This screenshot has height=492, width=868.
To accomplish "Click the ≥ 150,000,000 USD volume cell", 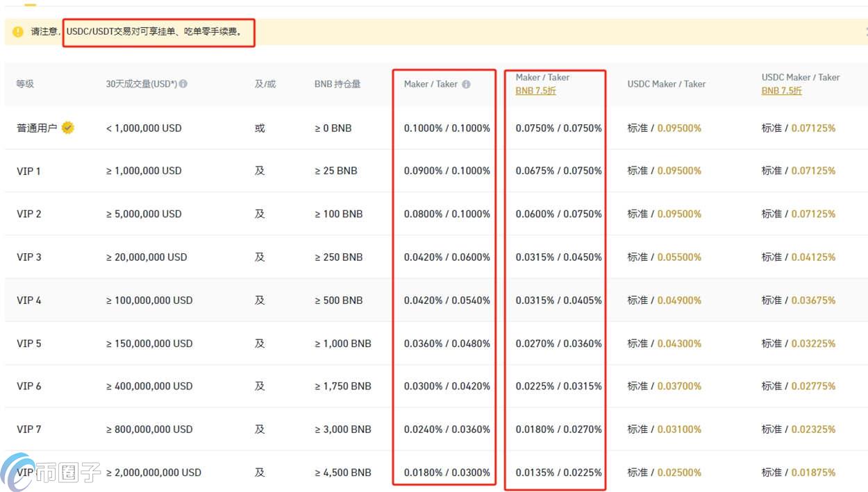I will point(149,343).
